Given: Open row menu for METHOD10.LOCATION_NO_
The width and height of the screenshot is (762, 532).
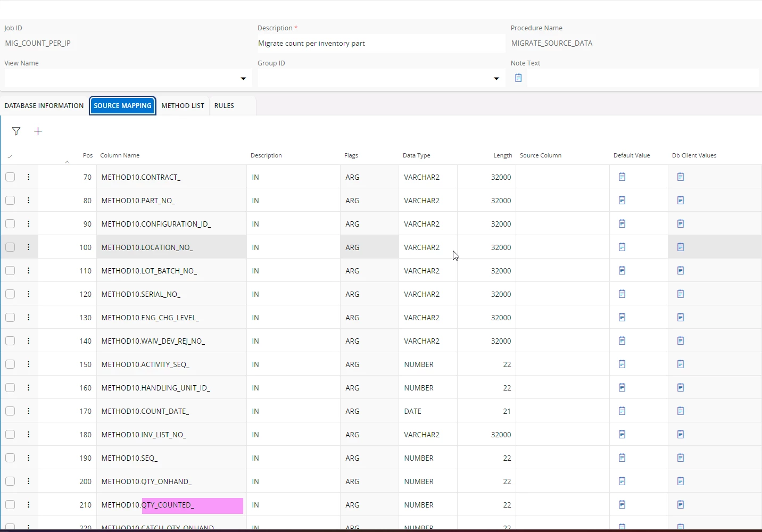Looking at the screenshot, I should [x=29, y=247].
